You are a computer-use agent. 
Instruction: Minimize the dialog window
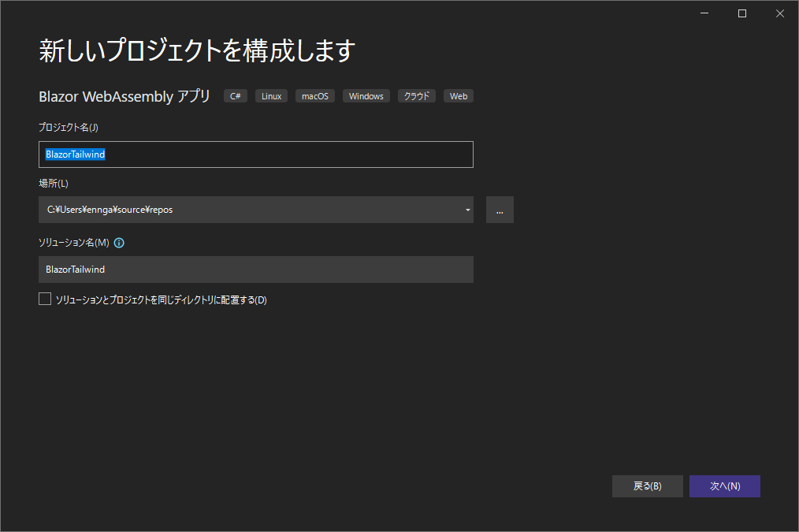(x=704, y=13)
